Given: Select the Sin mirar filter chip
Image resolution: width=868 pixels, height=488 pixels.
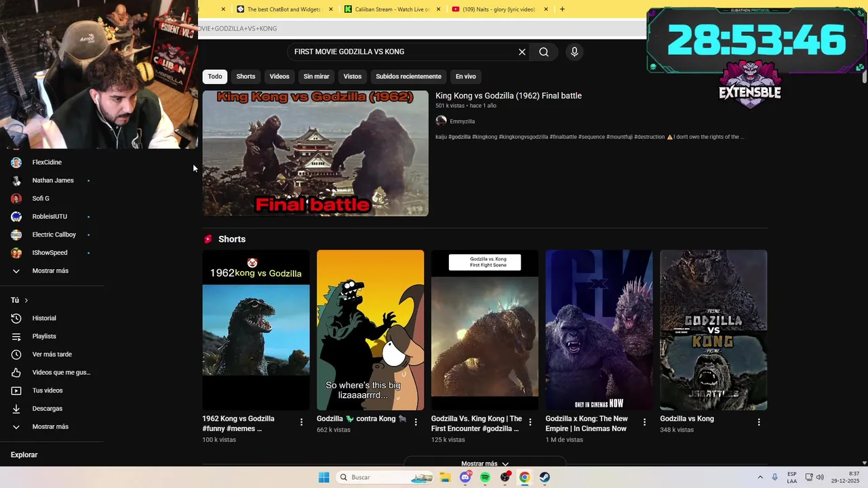Looking at the screenshot, I should coord(316,77).
